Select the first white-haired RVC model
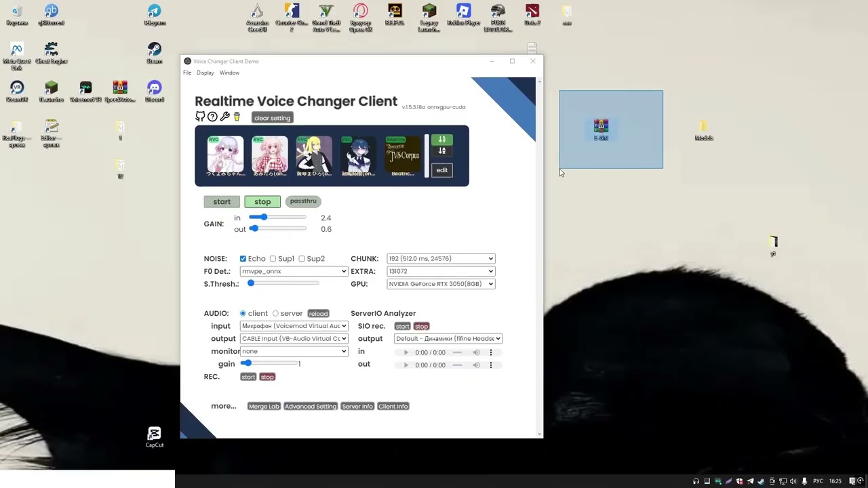Image resolution: width=868 pixels, height=488 pixels. 225,156
